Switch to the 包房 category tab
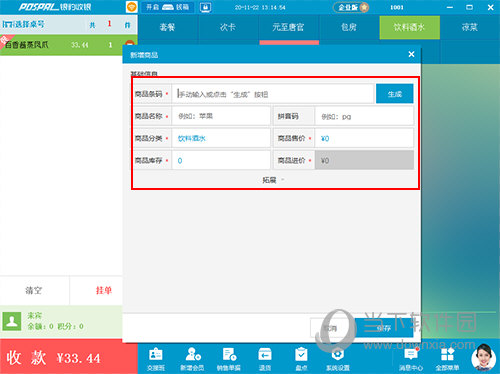The height and width of the screenshot is (374, 500). [349, 27]
